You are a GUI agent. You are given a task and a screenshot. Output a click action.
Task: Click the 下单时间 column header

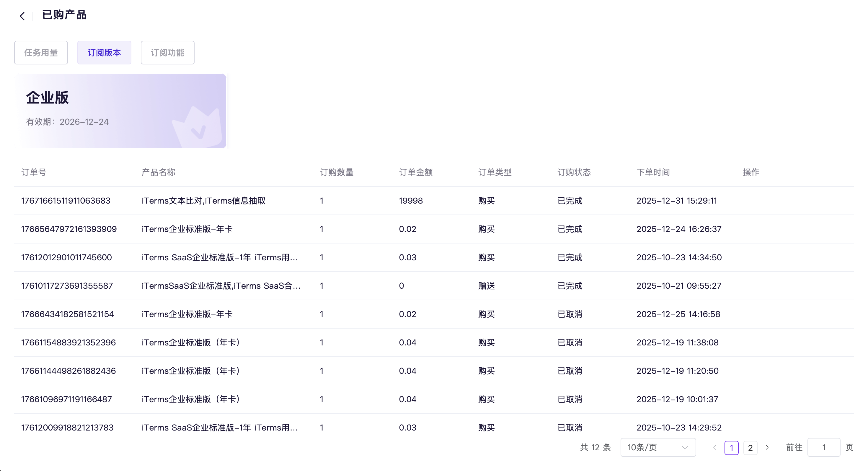coord(653,172)
